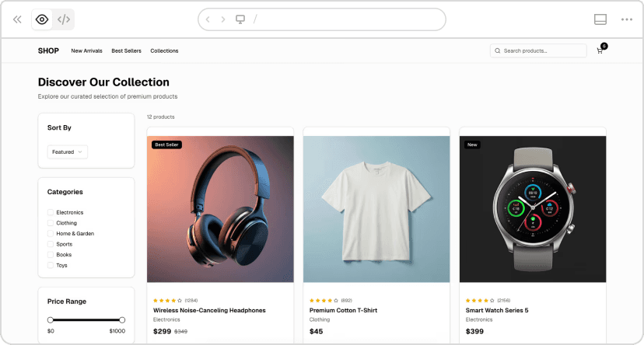Expand the Featured sort dropdown
644x345 pixels.
click(x=68, y=152)
